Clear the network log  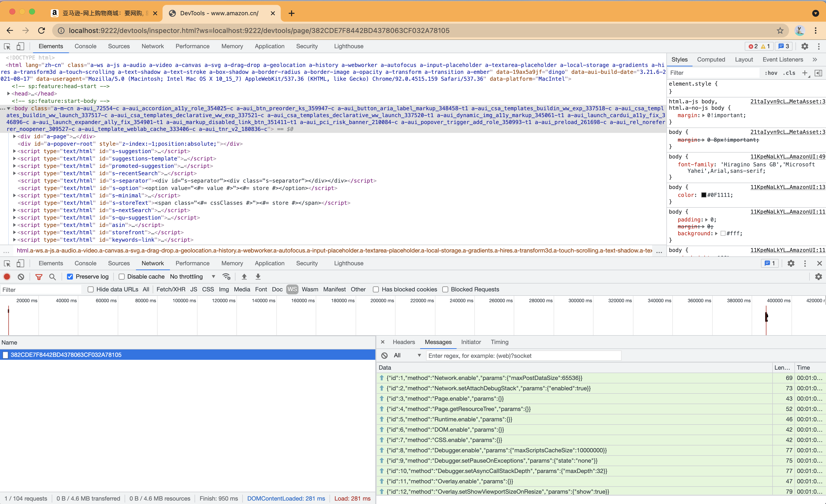(21, 277)
